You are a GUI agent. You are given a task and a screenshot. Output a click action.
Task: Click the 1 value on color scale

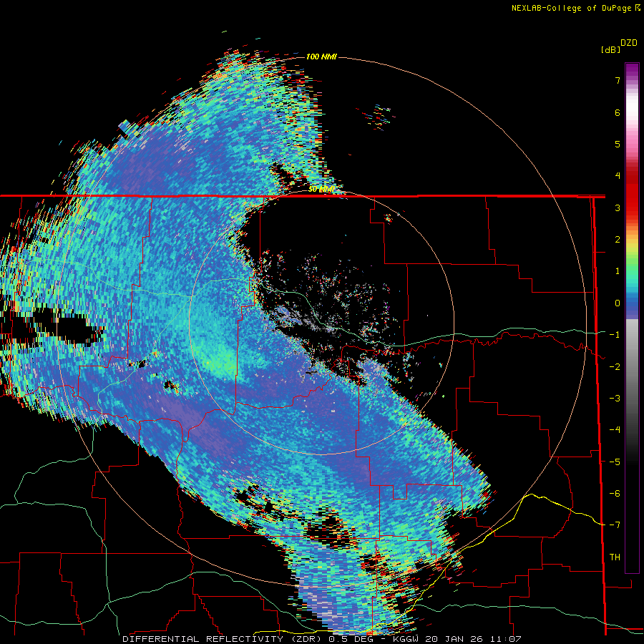[618, 271]
